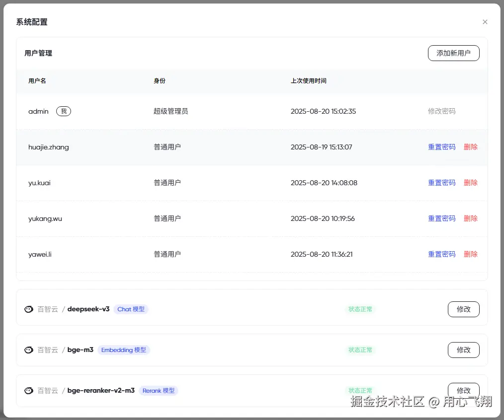Screen dimensions: 504x420
Task: Select the huajie.zhang username
Action: (x=49, y=147)
